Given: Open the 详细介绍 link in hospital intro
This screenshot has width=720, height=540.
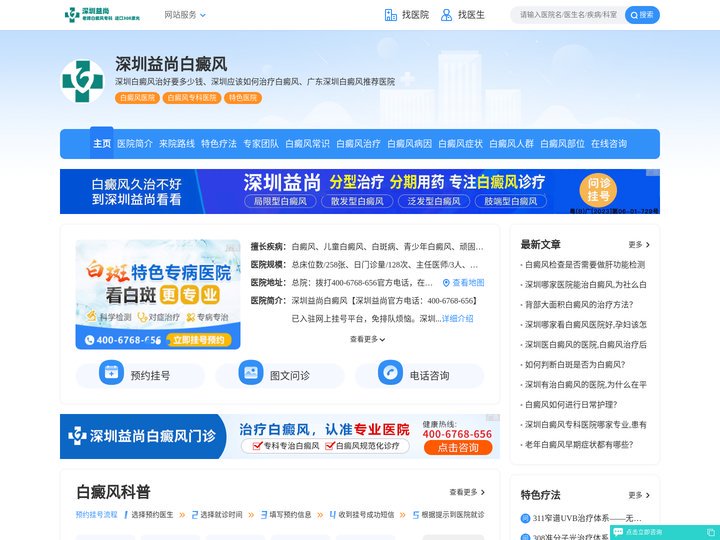Looking at the screenshot, I should 457,318.
